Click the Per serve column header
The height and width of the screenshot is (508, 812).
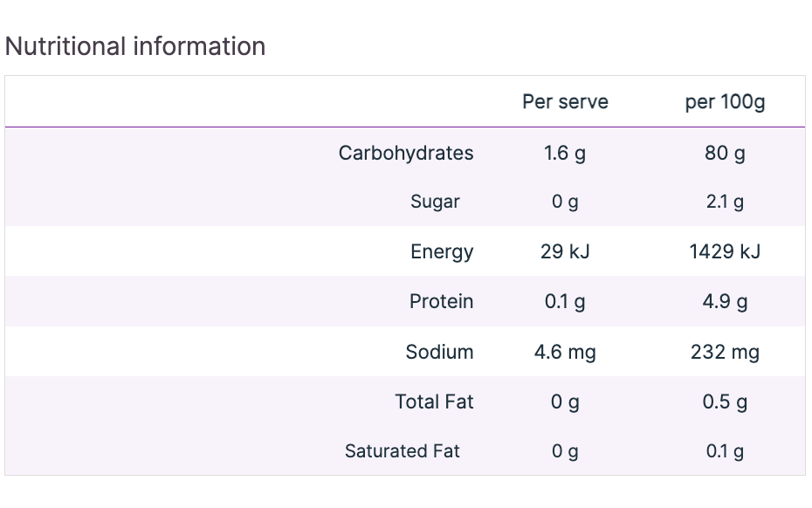coord(565,101)
